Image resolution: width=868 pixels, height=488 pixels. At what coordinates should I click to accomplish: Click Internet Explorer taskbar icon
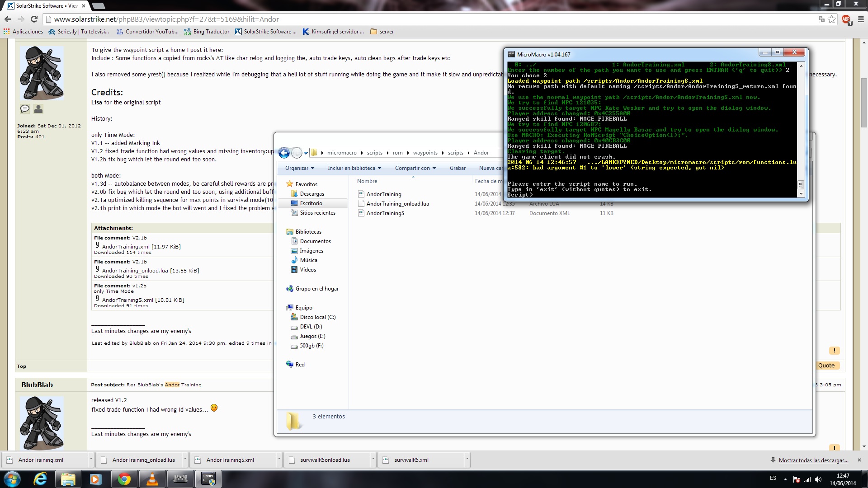point(41,479)
